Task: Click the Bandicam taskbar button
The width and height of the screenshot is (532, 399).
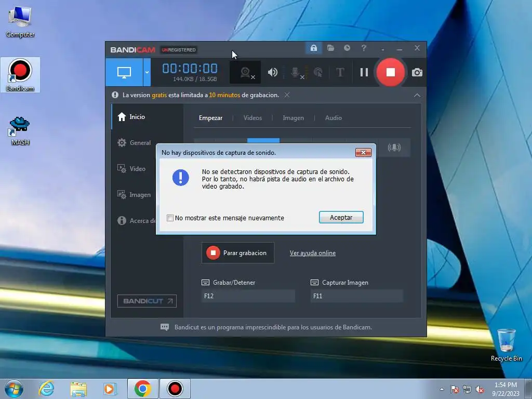Action: click(175, 389)
